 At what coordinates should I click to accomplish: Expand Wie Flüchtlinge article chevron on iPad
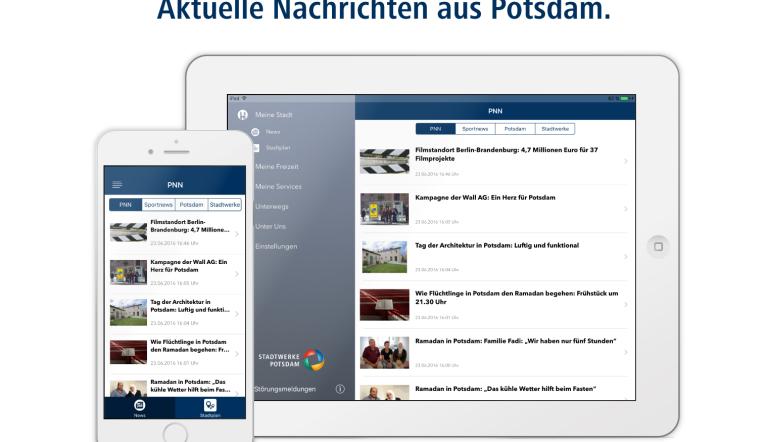(x=626, y=305)
